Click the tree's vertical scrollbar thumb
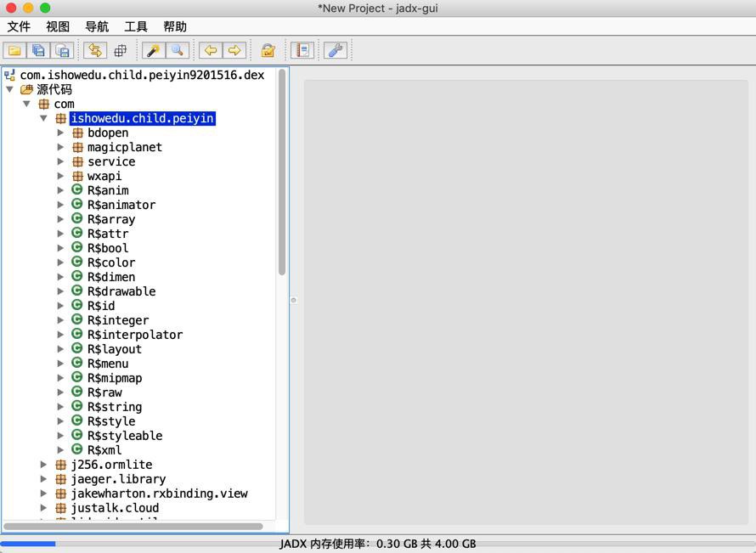 pos(282,172)
